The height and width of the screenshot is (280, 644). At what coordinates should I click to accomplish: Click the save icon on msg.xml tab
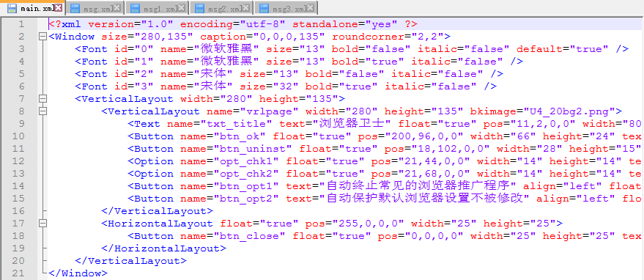tap(75, 8)
